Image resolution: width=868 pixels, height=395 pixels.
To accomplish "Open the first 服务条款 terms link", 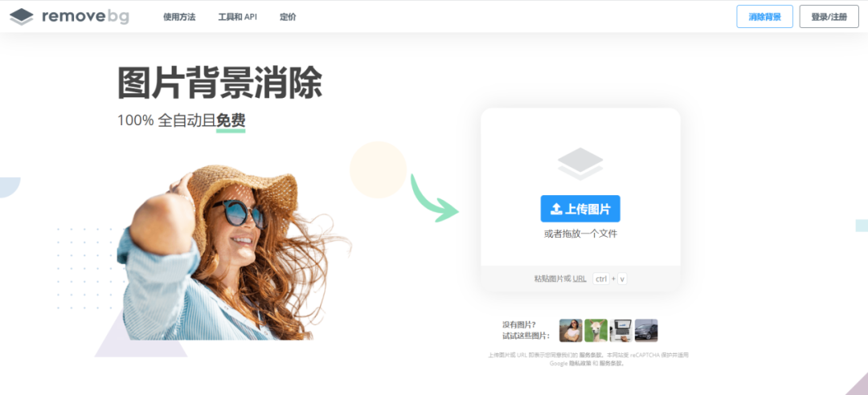I will pos(592,355).
